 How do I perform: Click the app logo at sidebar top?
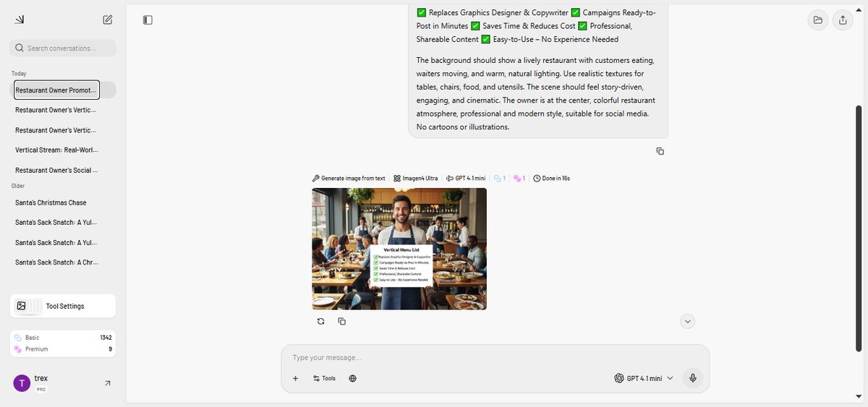(x=19, y=20)
